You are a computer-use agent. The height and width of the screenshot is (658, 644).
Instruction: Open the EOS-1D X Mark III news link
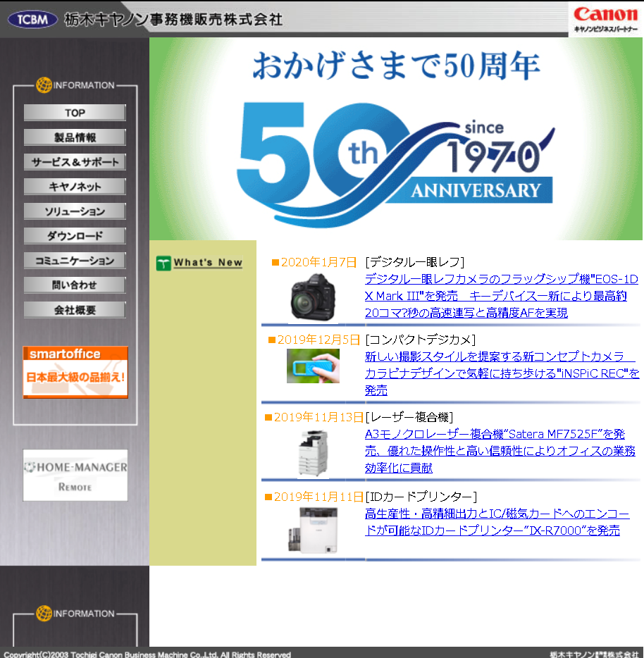click(501, 296)
